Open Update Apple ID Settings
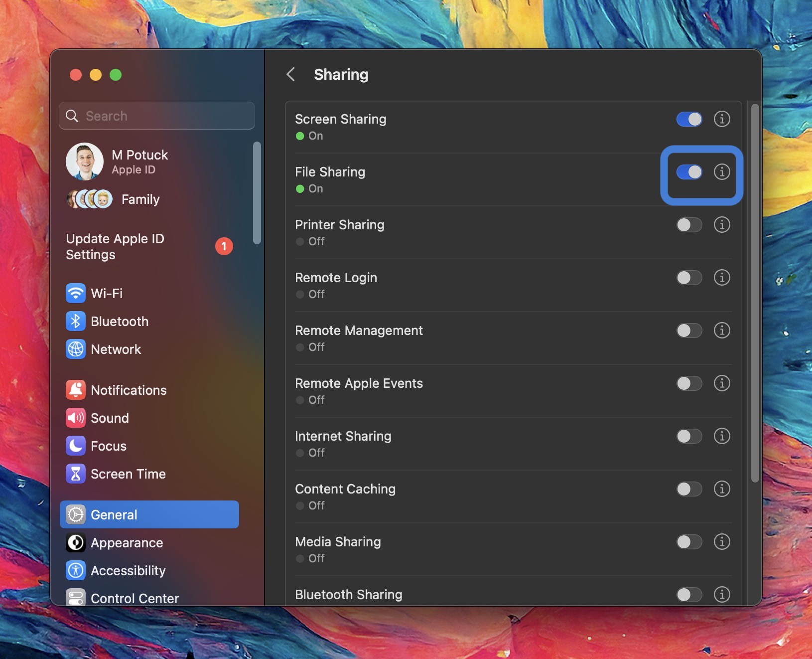812x659 pixels. (x=115, y=247)
